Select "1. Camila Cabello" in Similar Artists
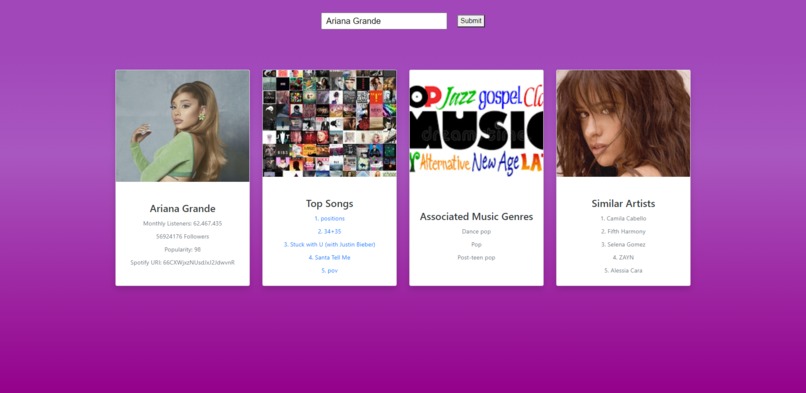 (x=623, y=218)
